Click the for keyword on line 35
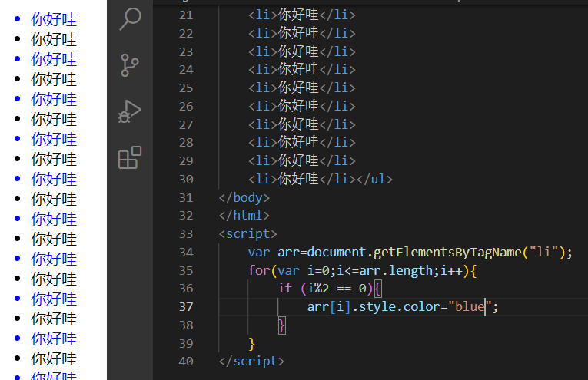588x380 pixels. click(x=259, y=270)
